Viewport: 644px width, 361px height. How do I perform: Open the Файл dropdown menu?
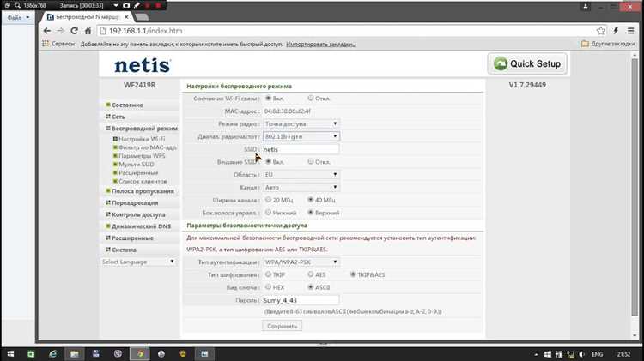(19, 18)
